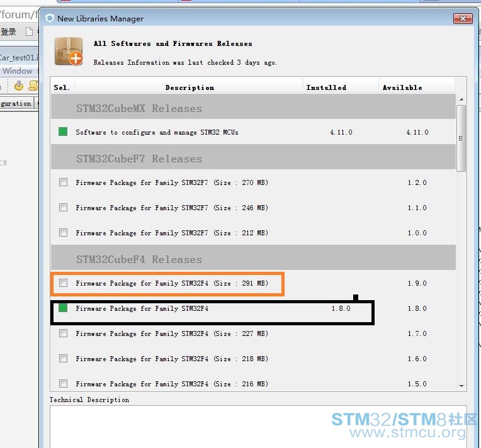The height and width of the screenshot is (448, 481).
Task: Click available version 1.0.0
Action: (x=417, y=233)
